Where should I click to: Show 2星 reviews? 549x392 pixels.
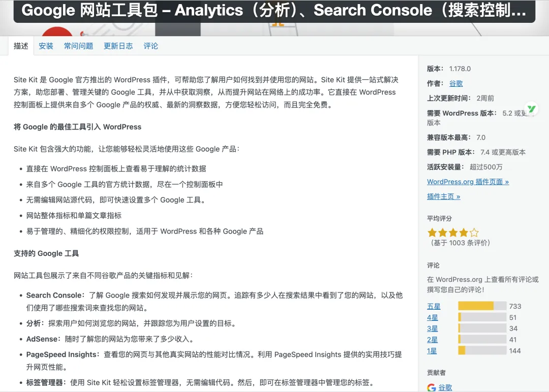coord(433,340)
